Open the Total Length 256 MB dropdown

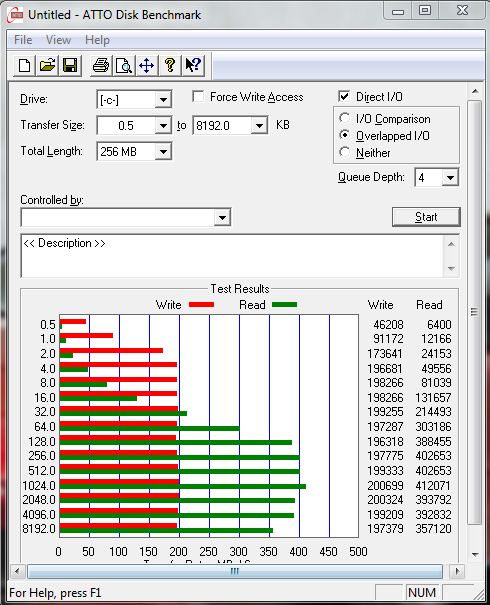point(163,152)
